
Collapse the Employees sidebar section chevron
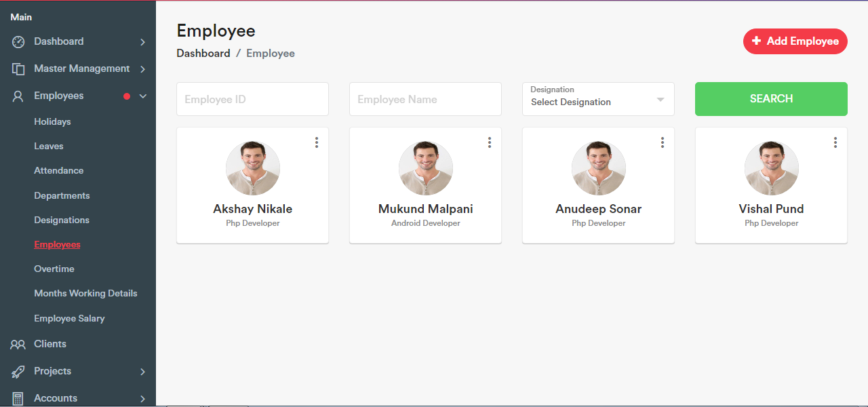pos(142,96)
